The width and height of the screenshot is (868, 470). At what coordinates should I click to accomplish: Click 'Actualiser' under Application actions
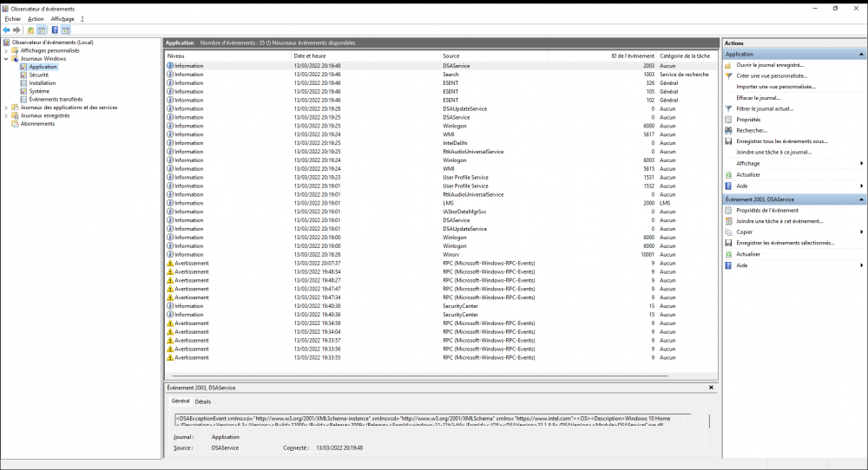[748, 174]
